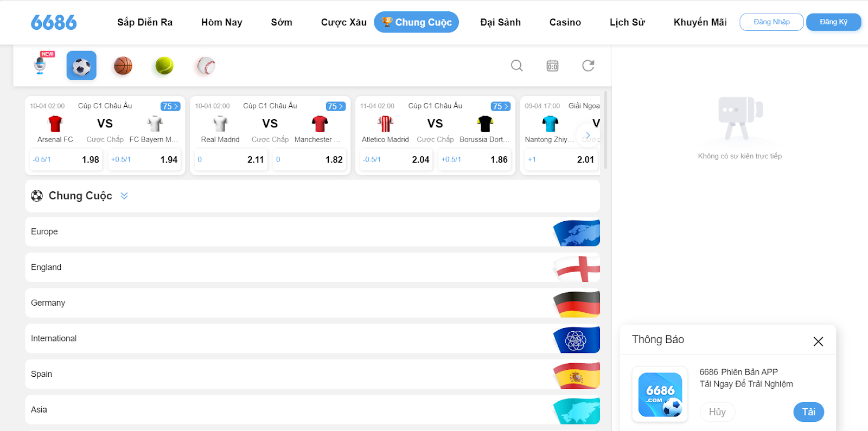
Task: Show next match cards with arrow
Action: click(588, 135)
